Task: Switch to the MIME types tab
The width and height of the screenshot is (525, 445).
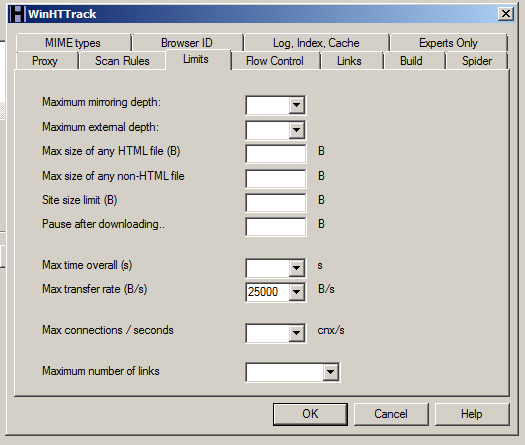Action: [x=73, y=43]
